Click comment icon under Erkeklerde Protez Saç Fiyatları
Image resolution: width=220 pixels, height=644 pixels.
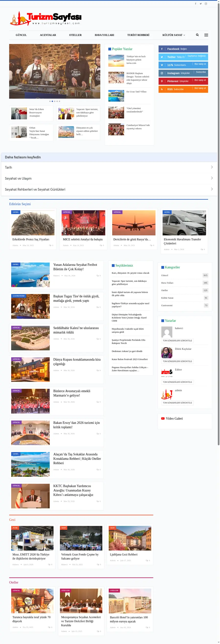click(50, 245)
